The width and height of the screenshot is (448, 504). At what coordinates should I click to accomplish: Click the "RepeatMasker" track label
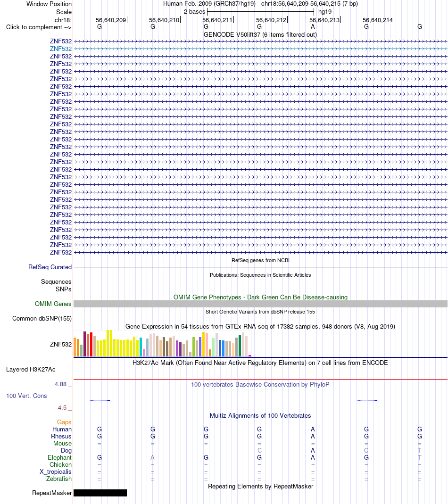click(x=52, y=493)
